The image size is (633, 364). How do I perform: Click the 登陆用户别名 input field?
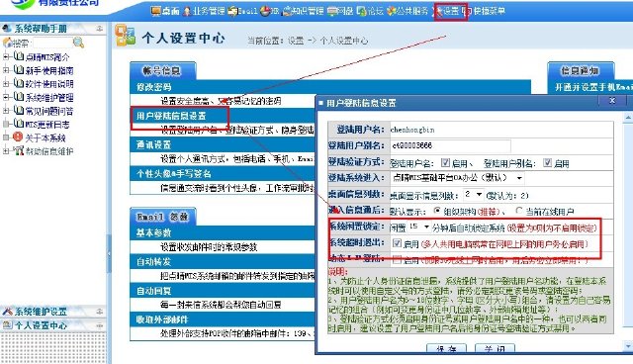[450, 145]
